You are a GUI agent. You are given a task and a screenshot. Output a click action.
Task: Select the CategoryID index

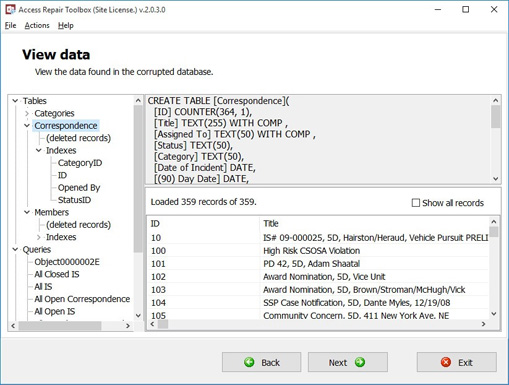click(x=80, y=163)
